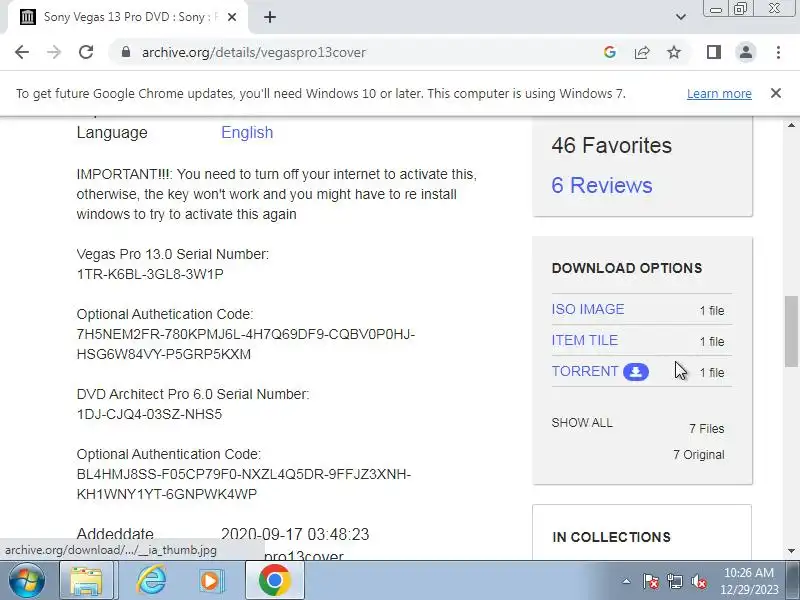Click the IN COLLECTIONS heading
This screenshot has width=800, height=600.
611,537
